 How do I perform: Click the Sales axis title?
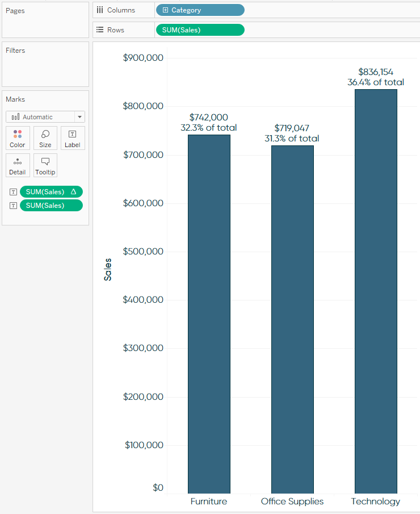click(x=107, y=269)
